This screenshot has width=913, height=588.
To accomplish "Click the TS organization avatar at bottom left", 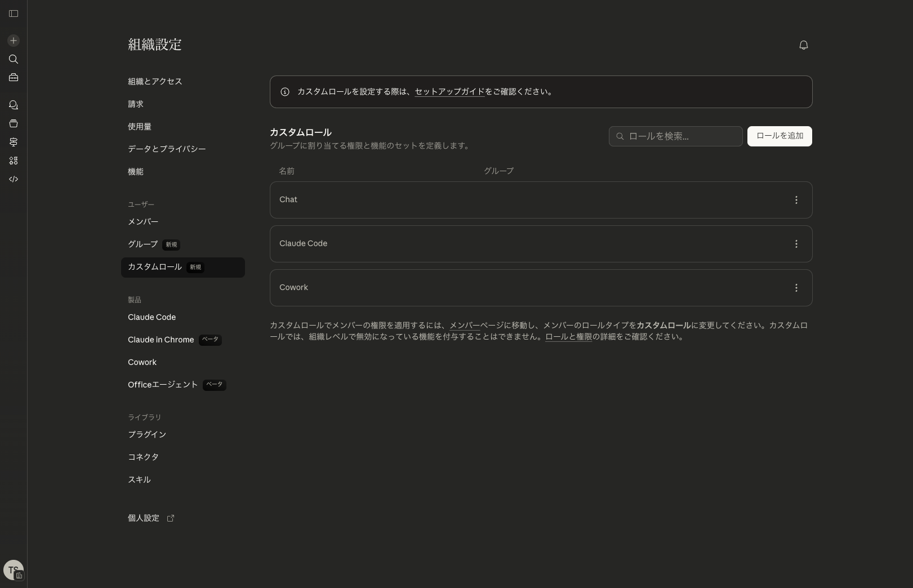I will (x=14, y=569).
